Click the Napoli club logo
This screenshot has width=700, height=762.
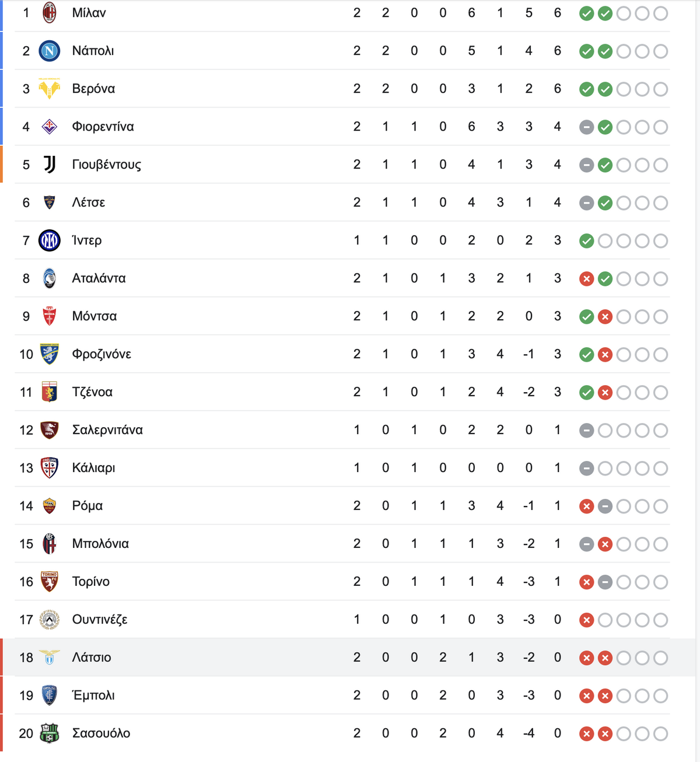pyautogui.click(x=50, y=51)
